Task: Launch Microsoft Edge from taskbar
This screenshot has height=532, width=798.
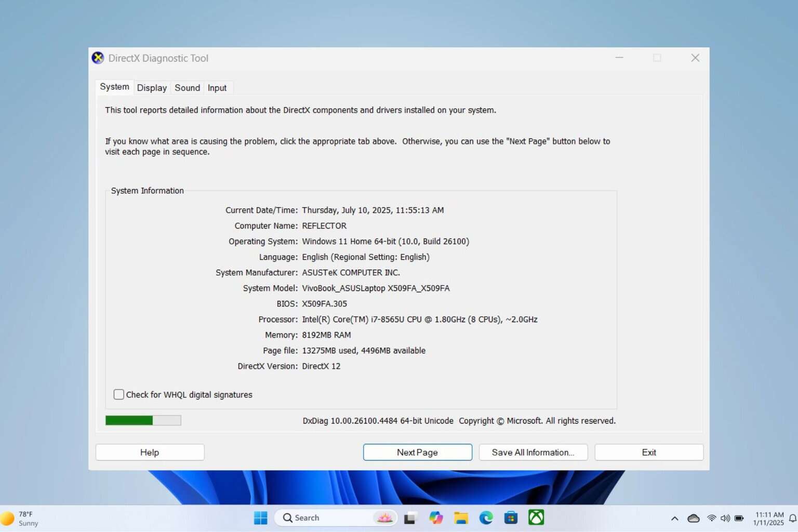Action: click(x=486, y=517)
